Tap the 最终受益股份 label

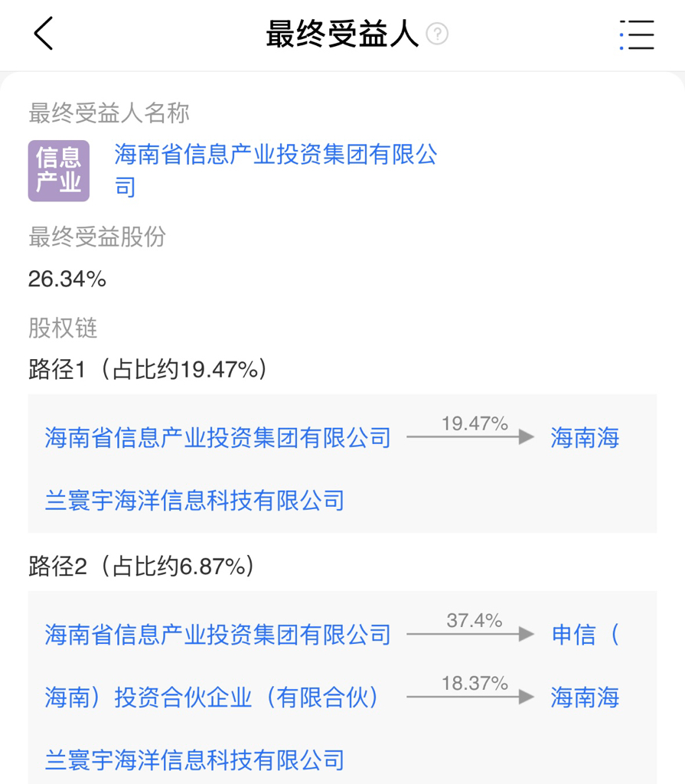97,237
